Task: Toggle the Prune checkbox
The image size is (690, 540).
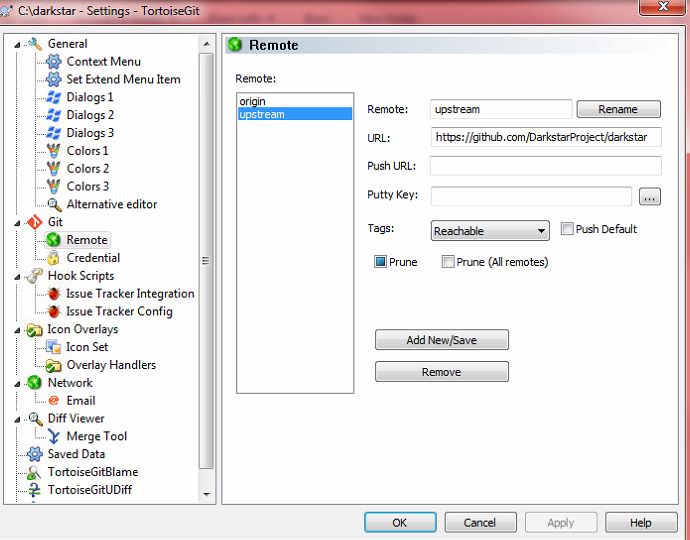Action: click(x=380, y=262)
